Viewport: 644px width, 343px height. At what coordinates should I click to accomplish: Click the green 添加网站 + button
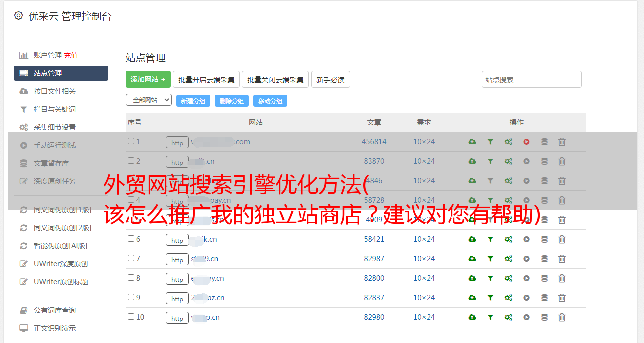148,79
